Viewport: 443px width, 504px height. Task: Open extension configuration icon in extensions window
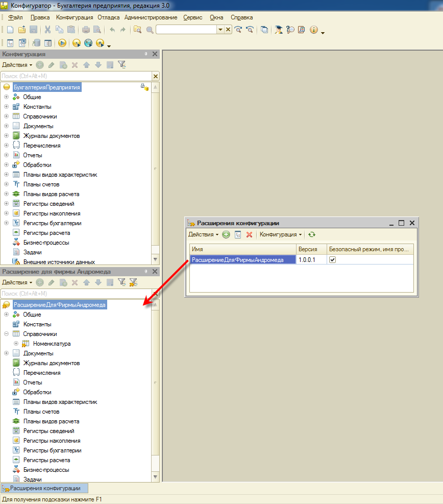coord(238,235)
